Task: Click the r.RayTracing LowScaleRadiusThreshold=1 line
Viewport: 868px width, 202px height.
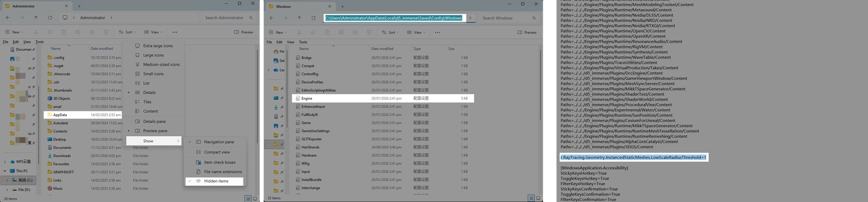Action: click(634, 157)
